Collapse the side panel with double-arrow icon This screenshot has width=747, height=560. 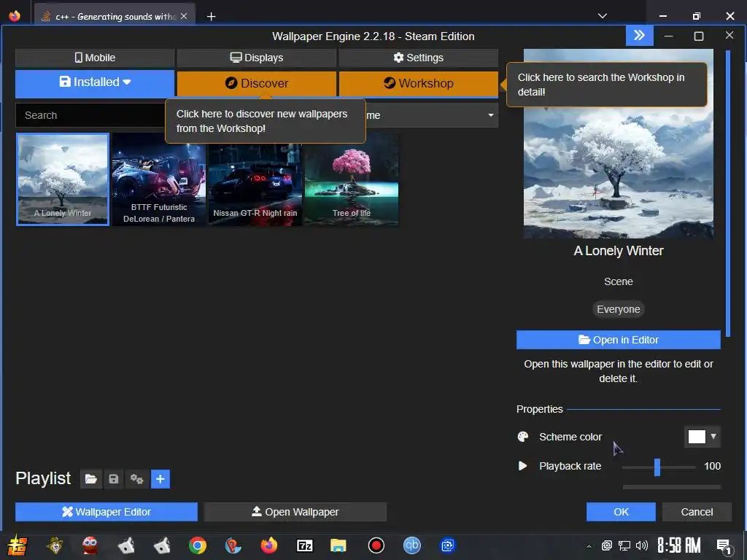pos(639,35)
